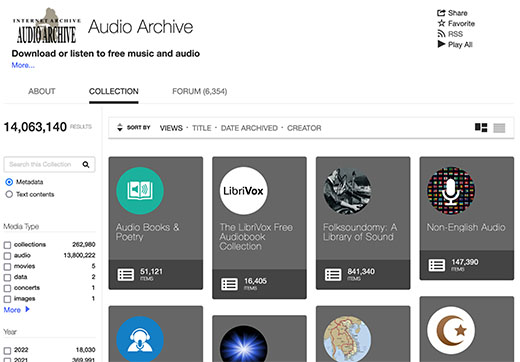The height and width of the screenshot is (362, 520).
Task: Click the Internet Archive Audio Archive logo
Action: click(47, 26)
